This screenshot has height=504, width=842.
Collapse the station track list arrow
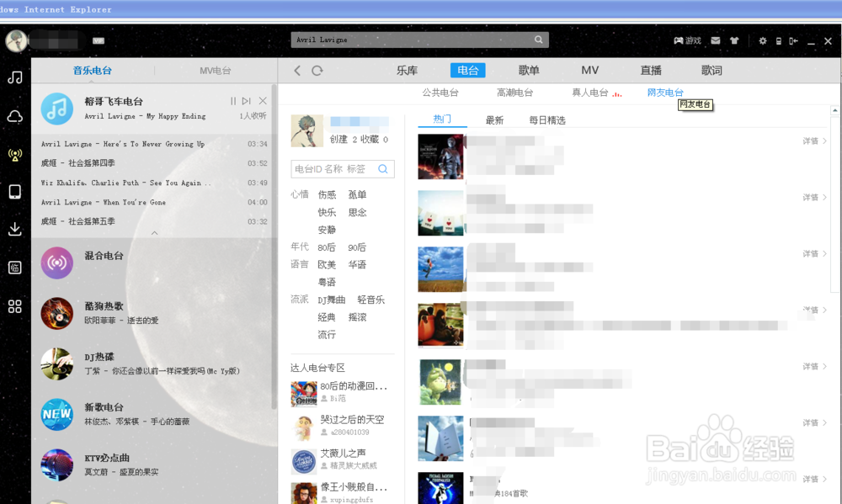[155, 233]
